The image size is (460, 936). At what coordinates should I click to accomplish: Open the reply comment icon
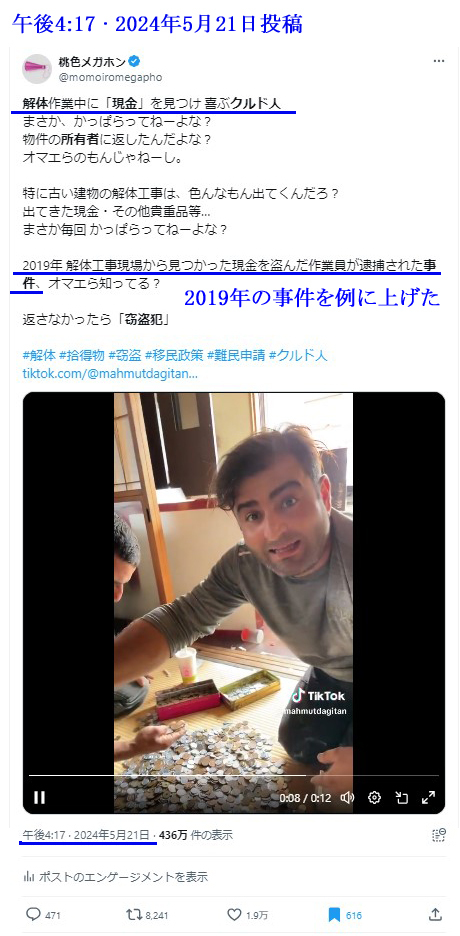(x=33, y=915)
